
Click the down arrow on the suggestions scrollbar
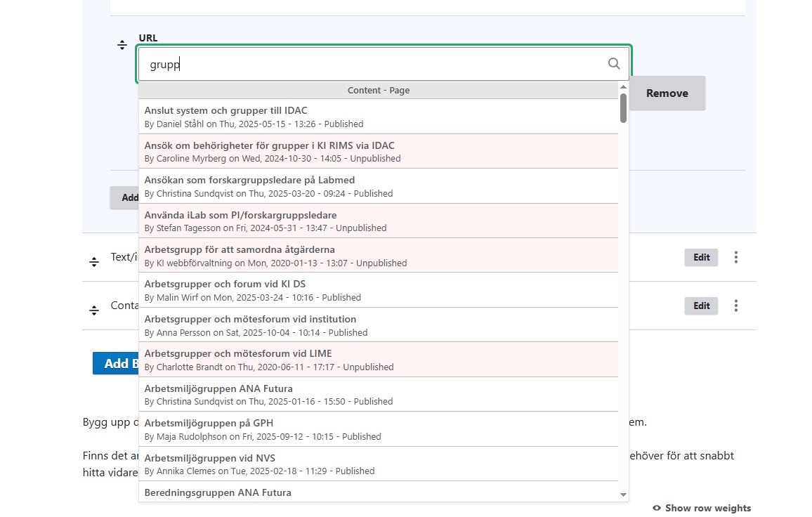pos(622,495)
